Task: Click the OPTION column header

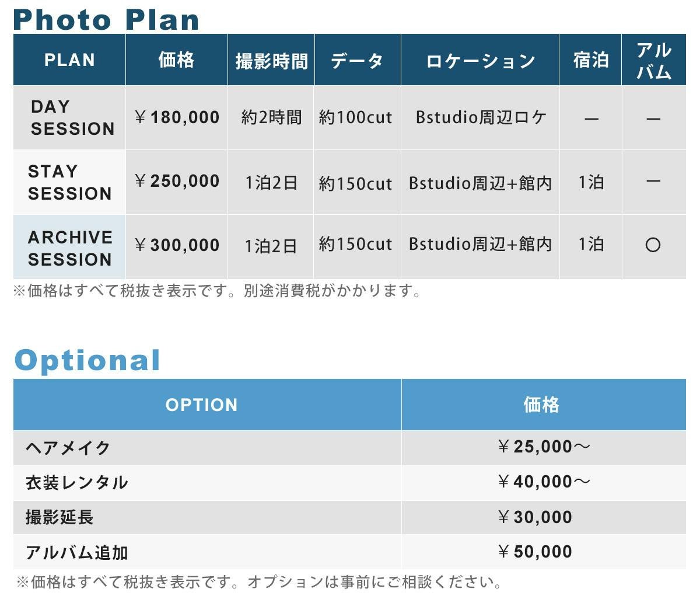Action: tap(202, 405)
